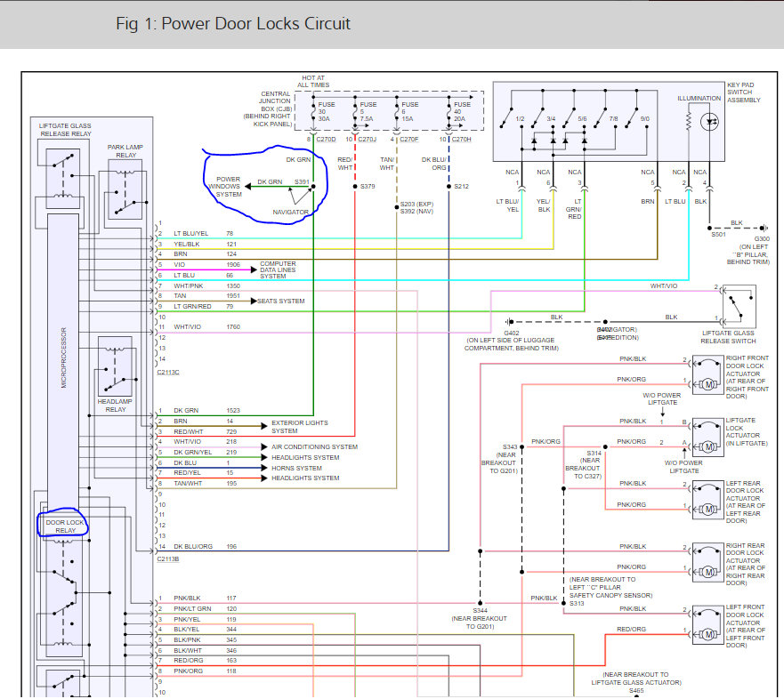
Task: Click the 'KEY PAD SWITCH ASSEMBLY' label
Action: click(x=743, y=92)
